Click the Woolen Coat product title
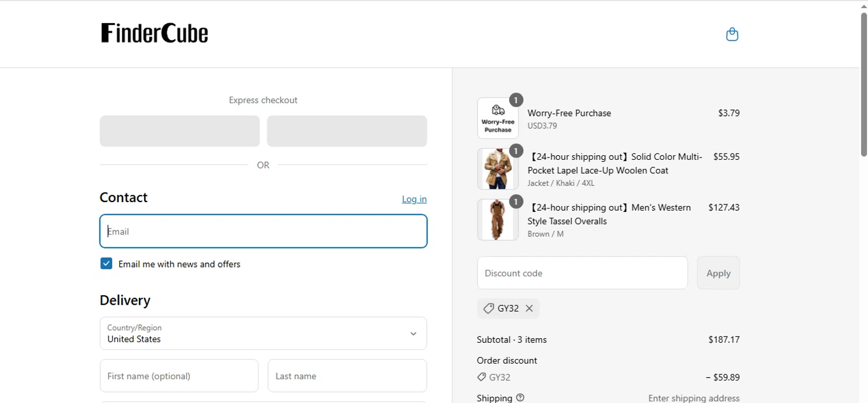This screenshot has width=868, height=403. pos(615,163)
